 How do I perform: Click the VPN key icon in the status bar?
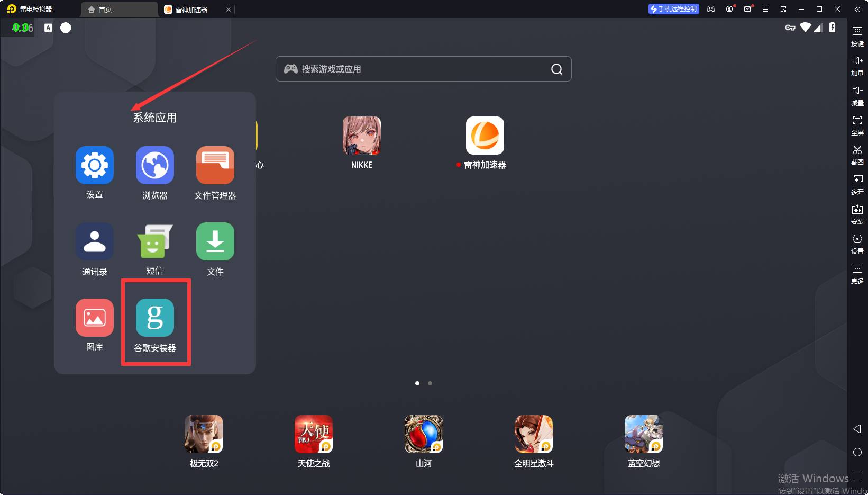(x=790, y=28)
